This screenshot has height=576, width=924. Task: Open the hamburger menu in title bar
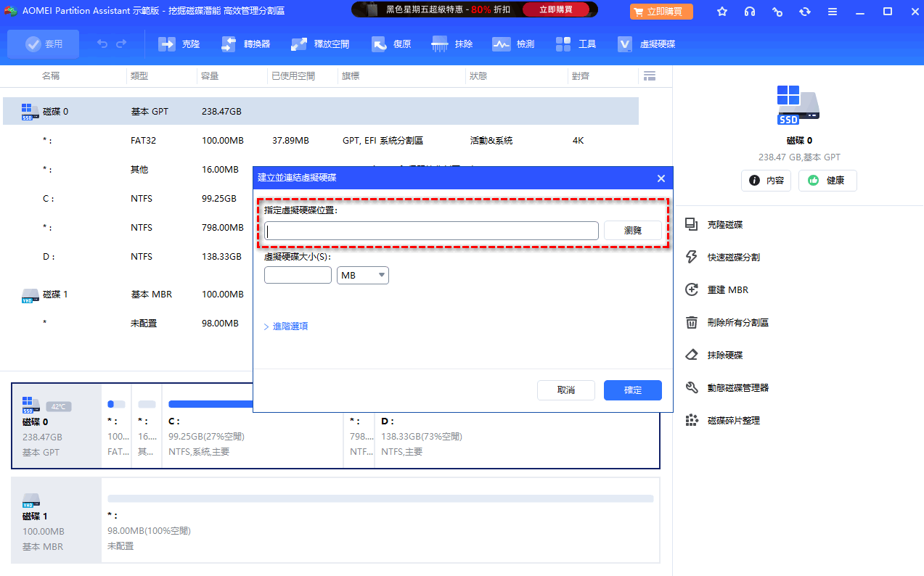(833, 12)
